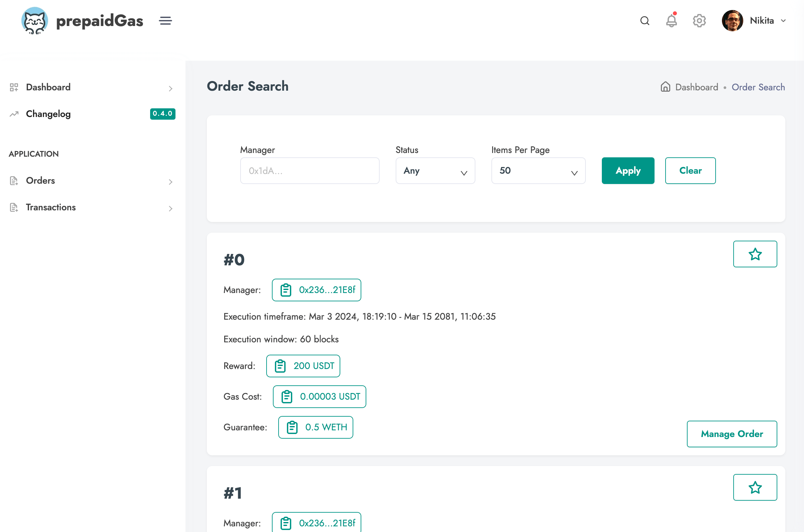Focus the Manager address input field
Screen dimensions: 804x532
point(310,171)
